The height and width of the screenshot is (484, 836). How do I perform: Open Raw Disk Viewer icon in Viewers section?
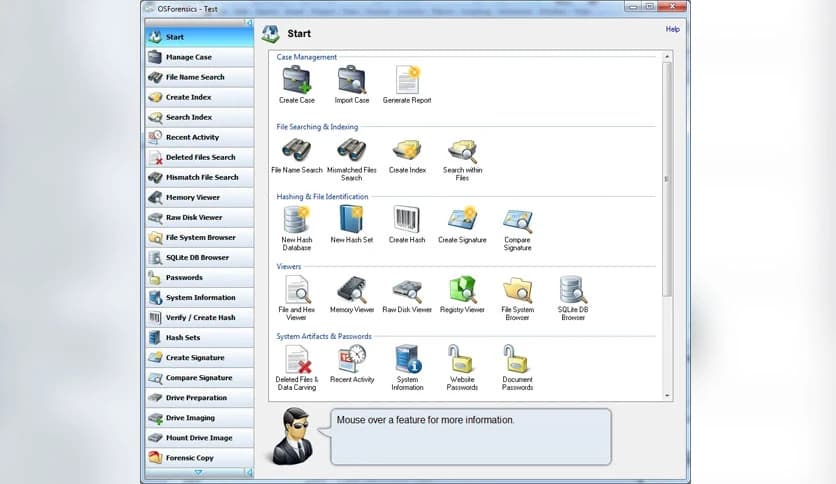point(407,291)
